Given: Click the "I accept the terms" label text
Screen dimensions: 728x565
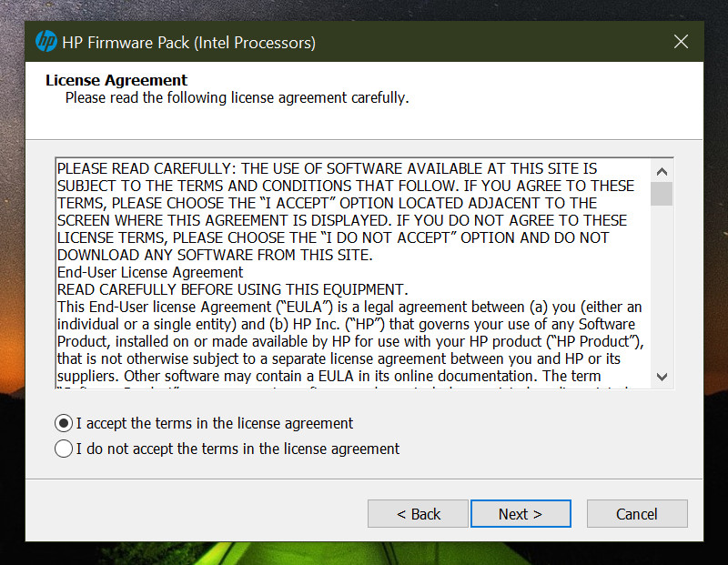Looking at the screenshot, I should (215, 423).
